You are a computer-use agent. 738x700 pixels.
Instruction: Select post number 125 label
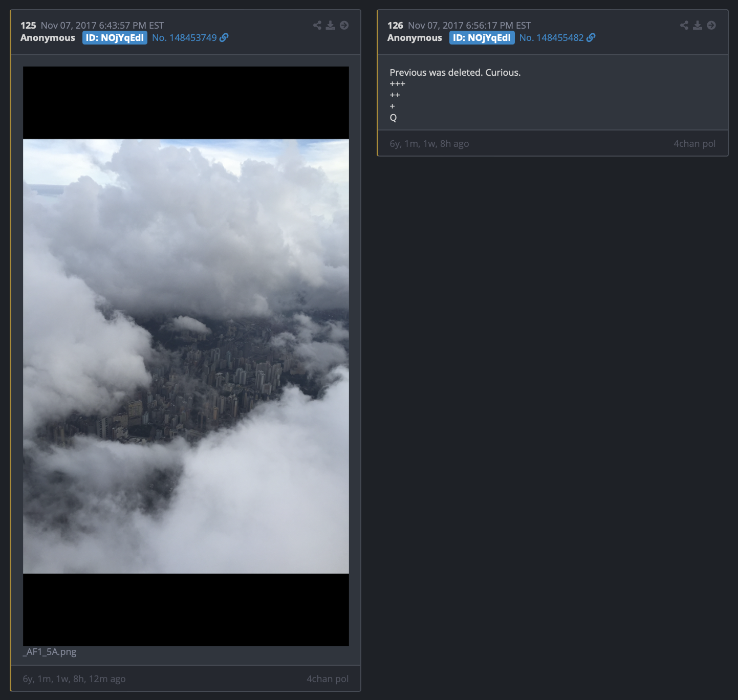pyautogui.click(x=28, y=26)
